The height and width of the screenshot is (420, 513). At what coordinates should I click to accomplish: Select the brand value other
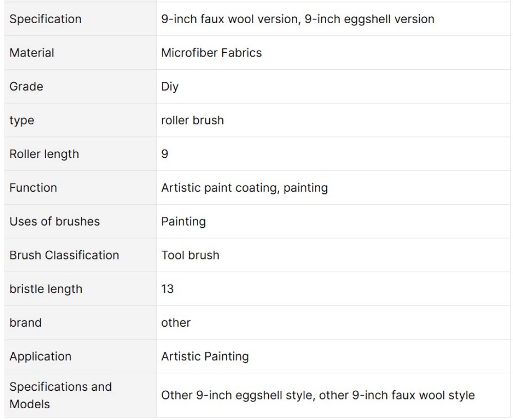175,323
